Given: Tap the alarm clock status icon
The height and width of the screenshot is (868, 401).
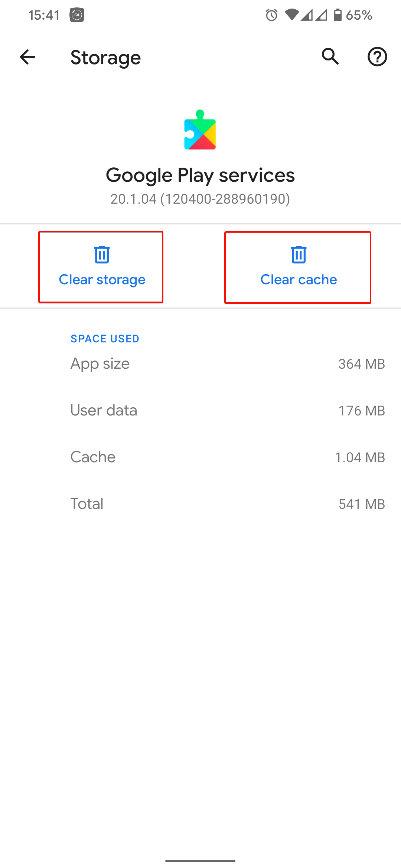Looking at the screenshot, I should (x=271, y=15).
